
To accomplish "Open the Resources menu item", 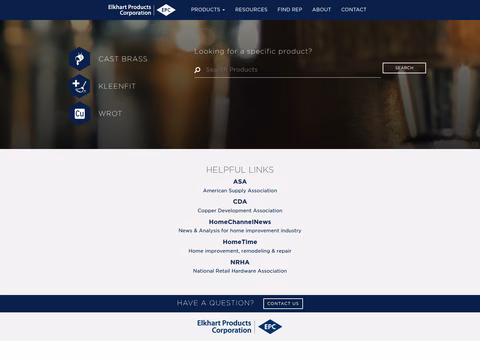I will click(251, 10).
